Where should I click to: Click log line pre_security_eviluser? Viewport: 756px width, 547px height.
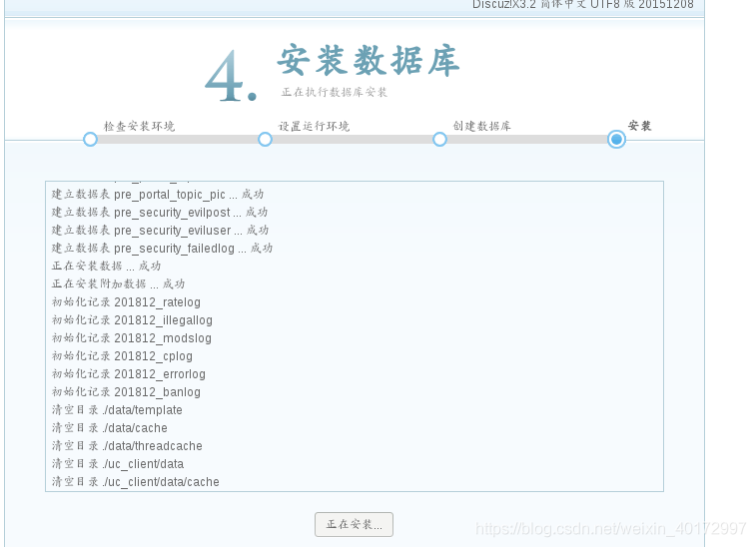160,230
